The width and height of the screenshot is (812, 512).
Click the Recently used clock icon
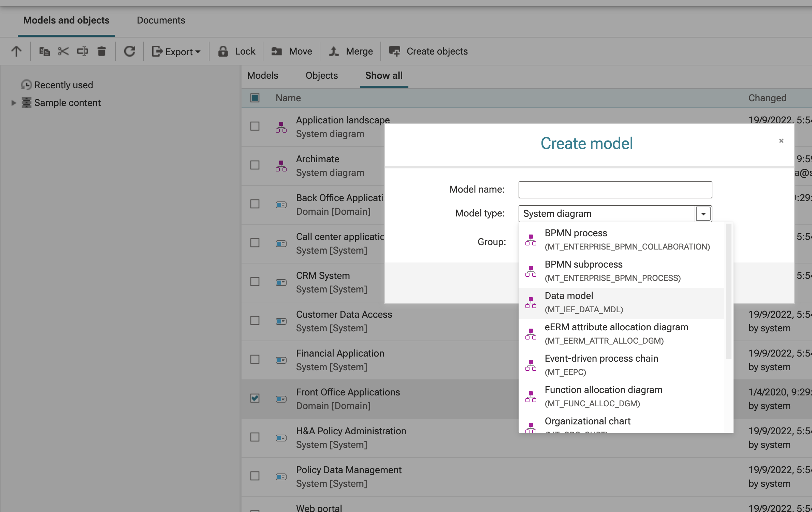click(26, 85)
